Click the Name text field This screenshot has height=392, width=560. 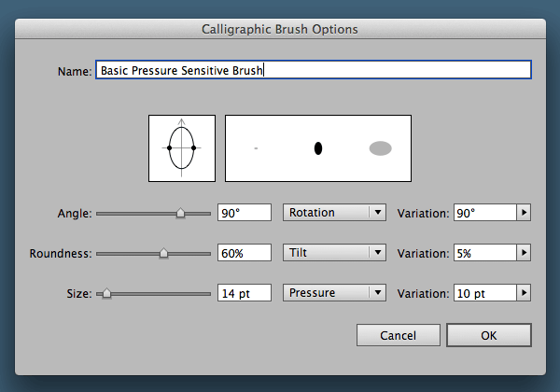[314, 70]
